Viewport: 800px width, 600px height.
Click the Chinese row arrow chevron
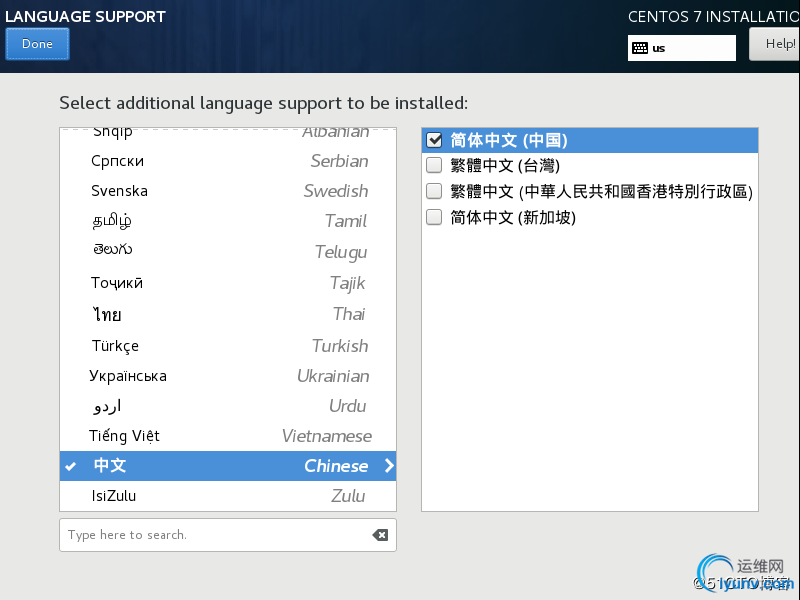(389, 465)
